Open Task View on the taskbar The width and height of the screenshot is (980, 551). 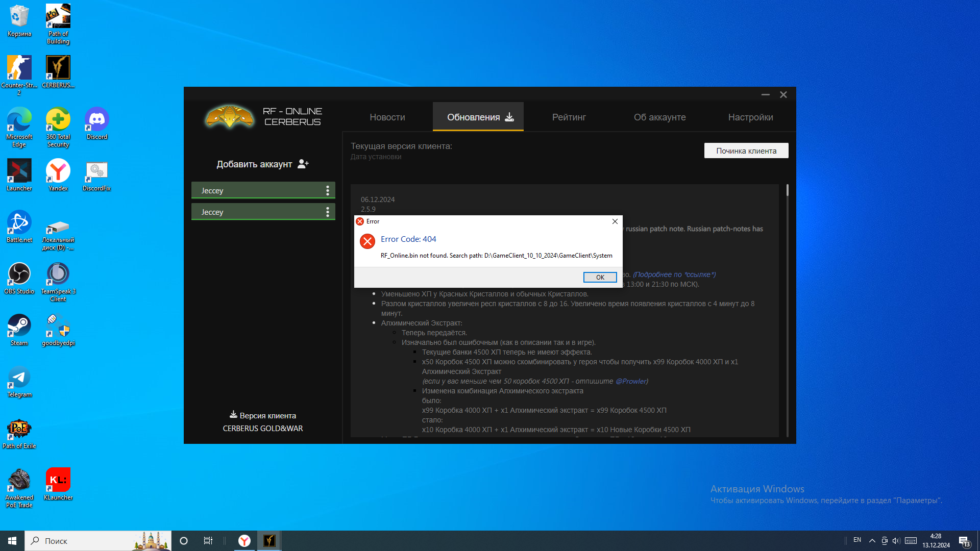pyautogui.click(x=208, y=541)
